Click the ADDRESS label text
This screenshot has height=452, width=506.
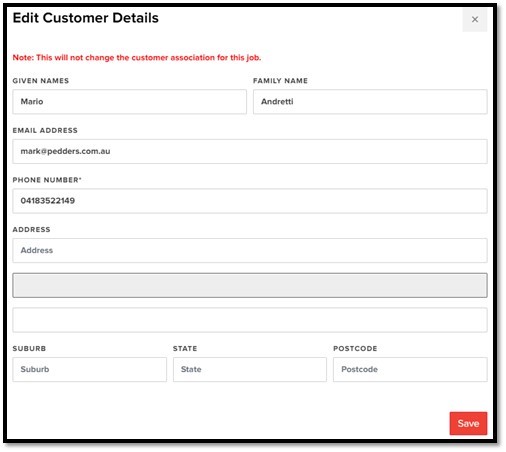[31, 230]
